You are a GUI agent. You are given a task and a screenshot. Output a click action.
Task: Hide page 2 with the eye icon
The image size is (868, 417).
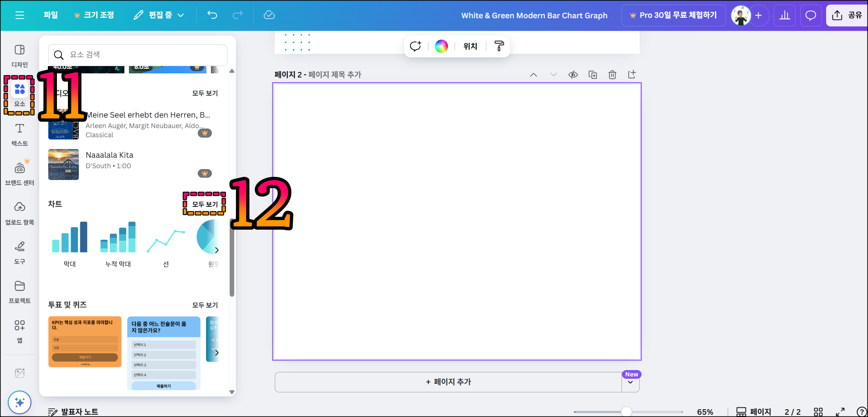point(573,74)
